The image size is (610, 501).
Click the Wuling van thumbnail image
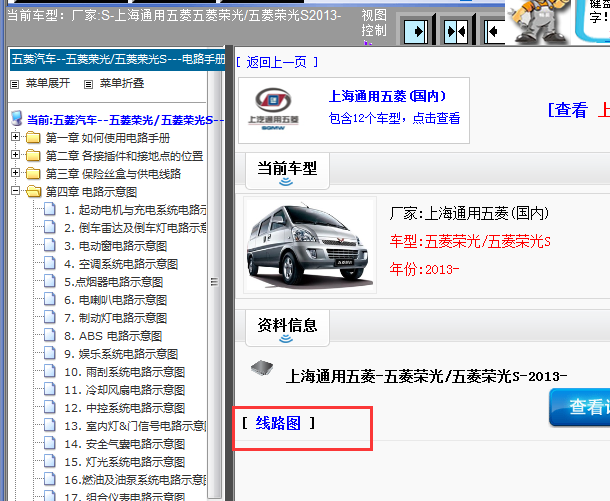click(310, 245)
